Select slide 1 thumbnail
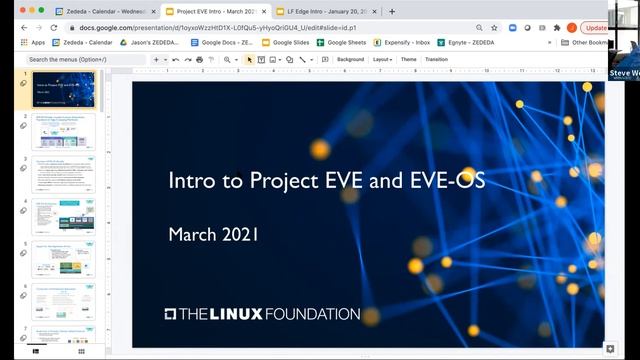The height and width of the screenshot is (360, 640). click(x=64, y=90)
